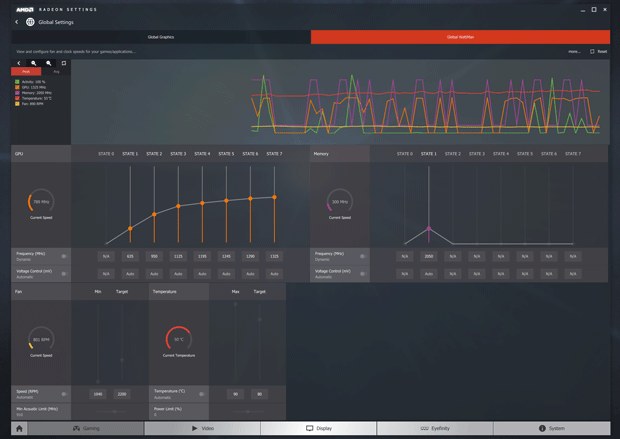Zoom in on the performance graph
Image resolution: width=620 pixels, height=439 pixels.
[x=34, y=63]
